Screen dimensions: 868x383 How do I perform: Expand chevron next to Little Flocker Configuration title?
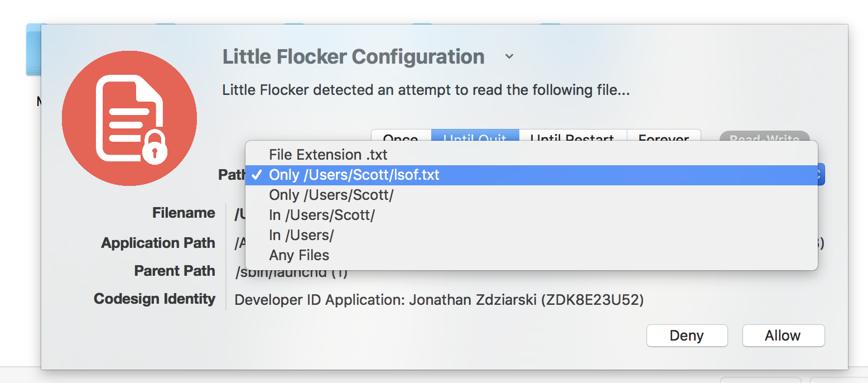[x=509, y=57]
